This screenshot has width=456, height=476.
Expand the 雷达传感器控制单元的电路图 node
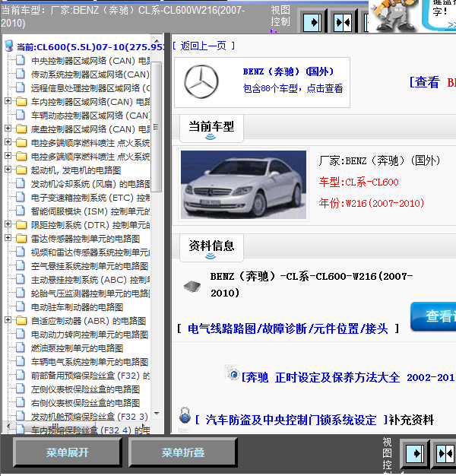click(x=8, y=238)
